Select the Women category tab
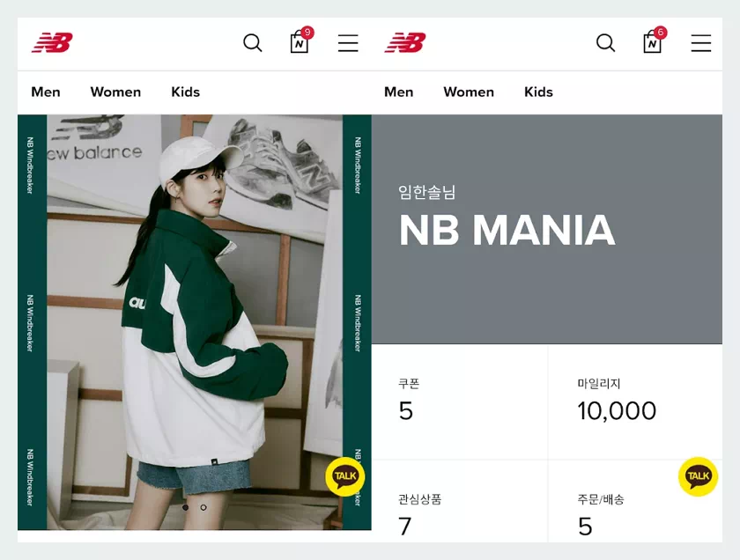 click(115, 92)
